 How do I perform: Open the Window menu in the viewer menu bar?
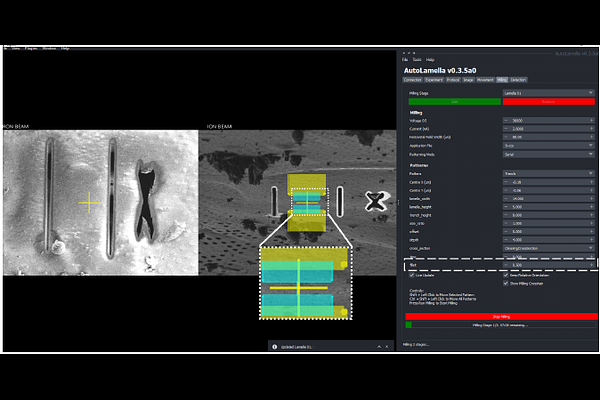pyautogui.click(x=49, y=48)
